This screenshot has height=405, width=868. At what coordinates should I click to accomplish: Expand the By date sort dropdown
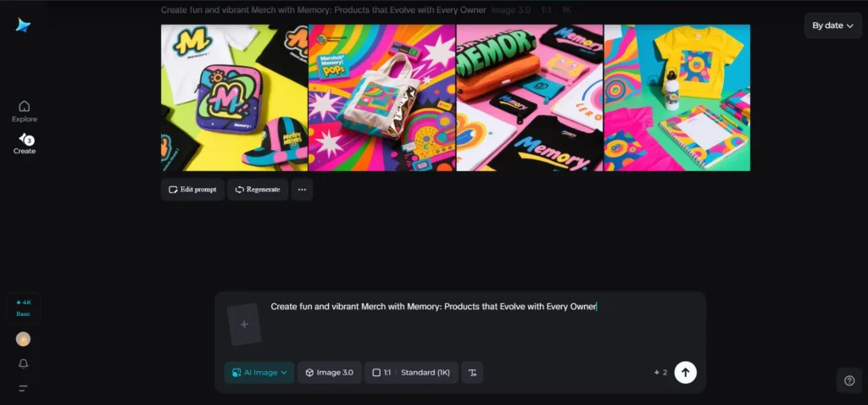click(832, 25)
